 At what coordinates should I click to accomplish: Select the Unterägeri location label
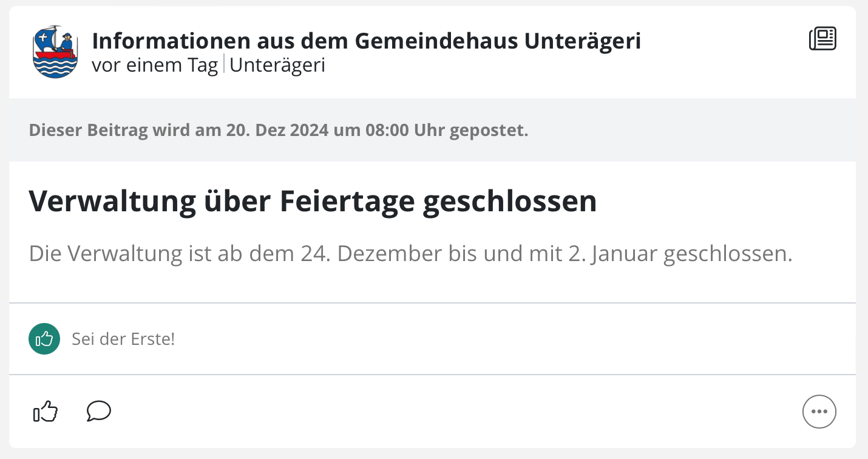[x=277, y=65]
